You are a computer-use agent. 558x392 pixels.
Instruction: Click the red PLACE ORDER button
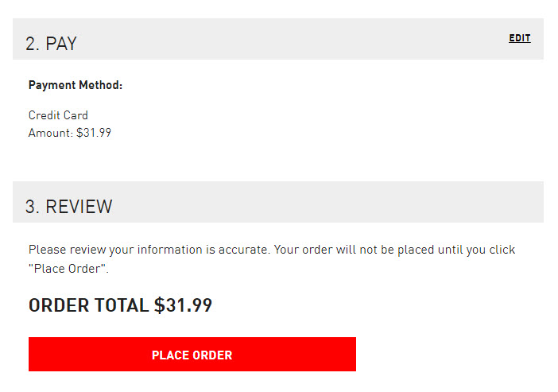[192, 355]
